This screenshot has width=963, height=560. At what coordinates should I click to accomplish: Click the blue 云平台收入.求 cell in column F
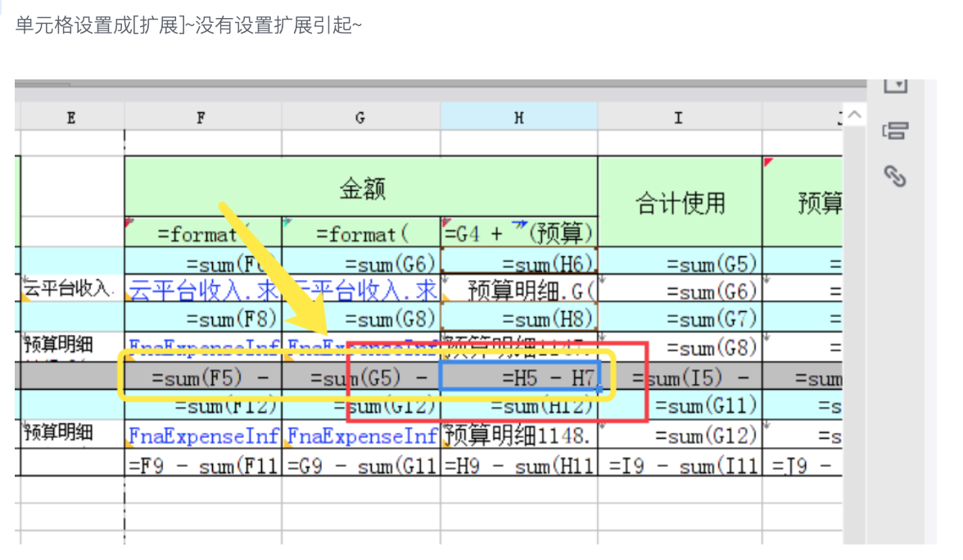tap(203, 288)
